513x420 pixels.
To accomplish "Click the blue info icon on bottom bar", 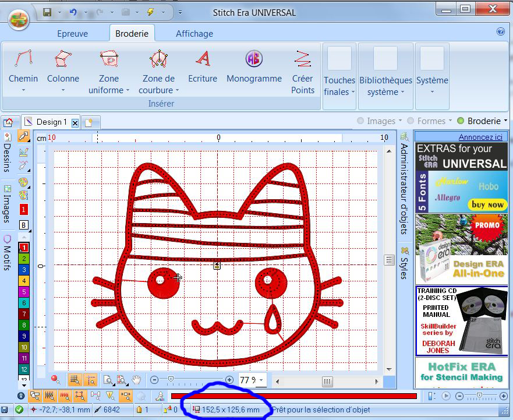I will click(21, 396).
